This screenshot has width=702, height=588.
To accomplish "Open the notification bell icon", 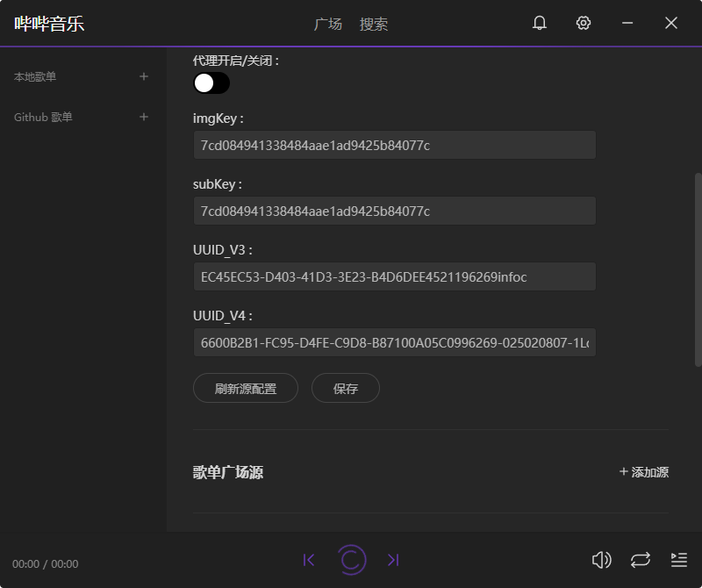I will point(540,23).
